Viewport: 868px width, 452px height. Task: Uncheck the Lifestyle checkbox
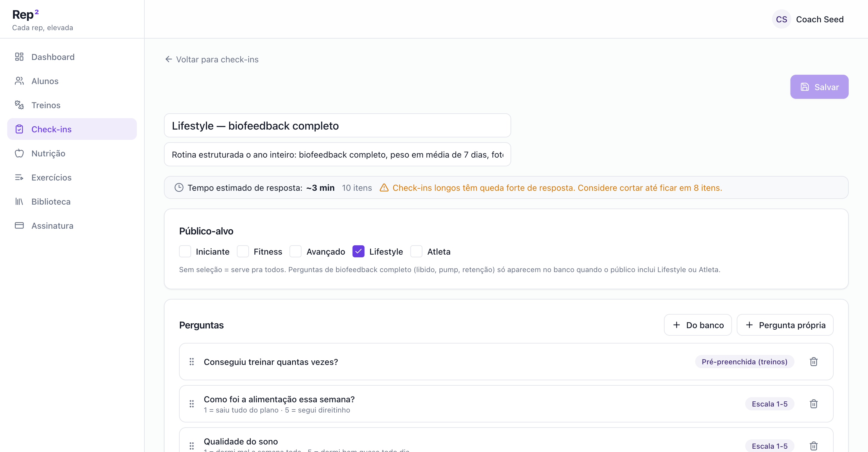pos(359,252)
